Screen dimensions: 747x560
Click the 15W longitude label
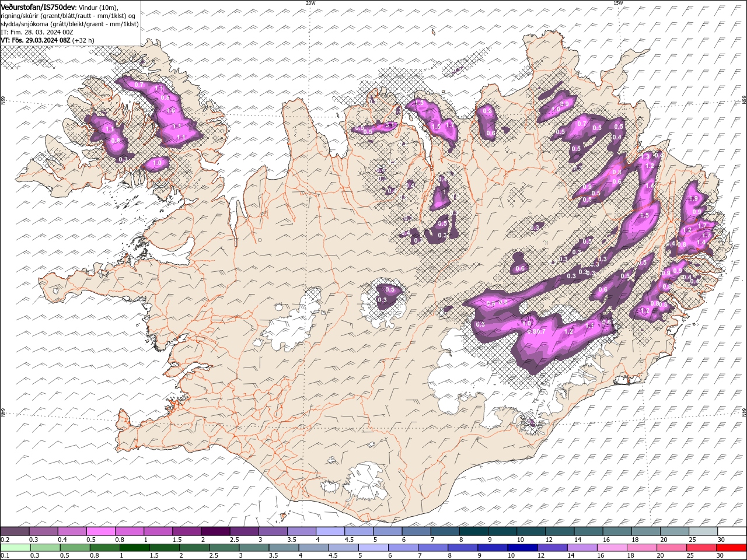tap(618, 3)
